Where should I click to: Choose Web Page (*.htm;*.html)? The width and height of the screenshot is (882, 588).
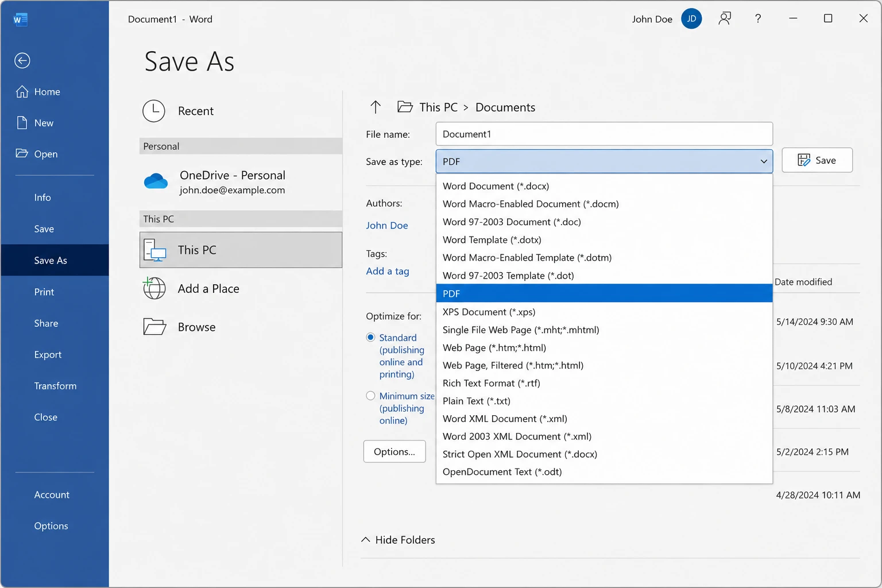pyautogui.click(x=604, y=347)
